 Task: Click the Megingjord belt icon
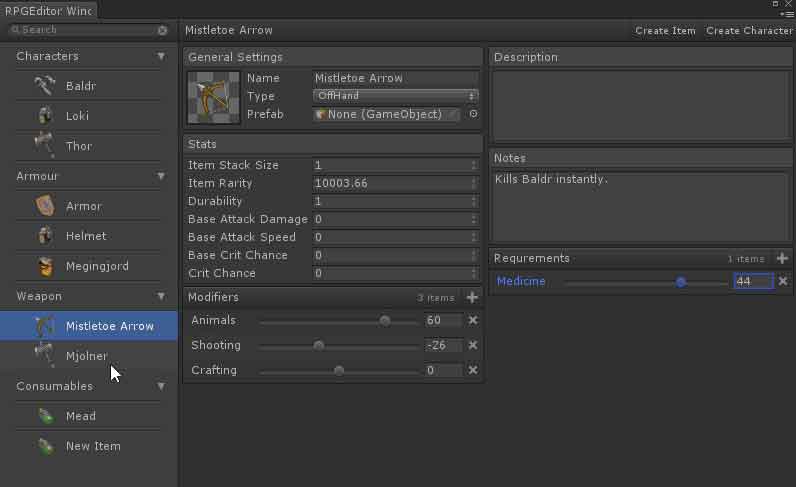pos(45,266)
